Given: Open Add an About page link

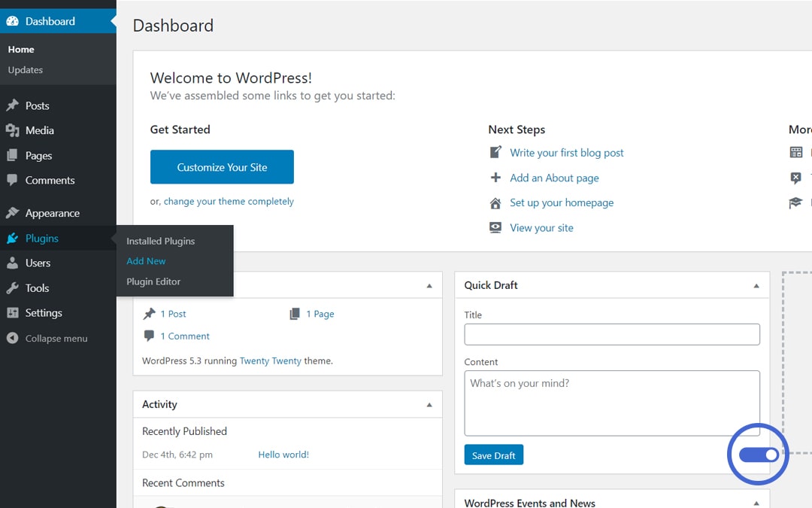Looking at the screenshot, I should (554, 178).
